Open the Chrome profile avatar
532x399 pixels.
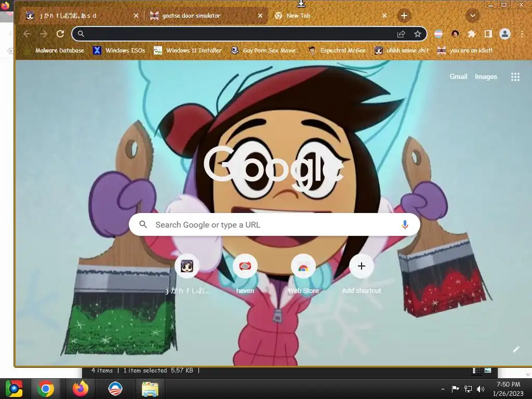[x=505, y=34]
